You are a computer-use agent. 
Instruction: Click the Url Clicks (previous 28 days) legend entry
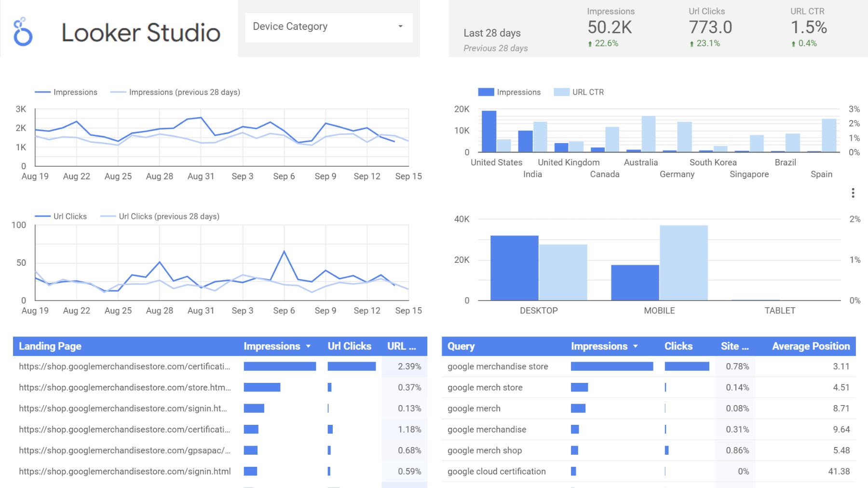[x=160, y=217]
